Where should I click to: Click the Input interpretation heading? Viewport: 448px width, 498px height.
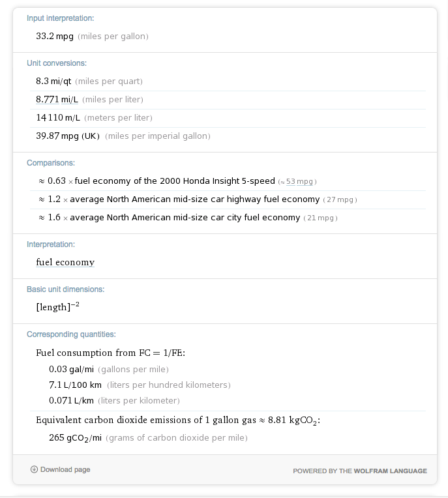[60, 18]
